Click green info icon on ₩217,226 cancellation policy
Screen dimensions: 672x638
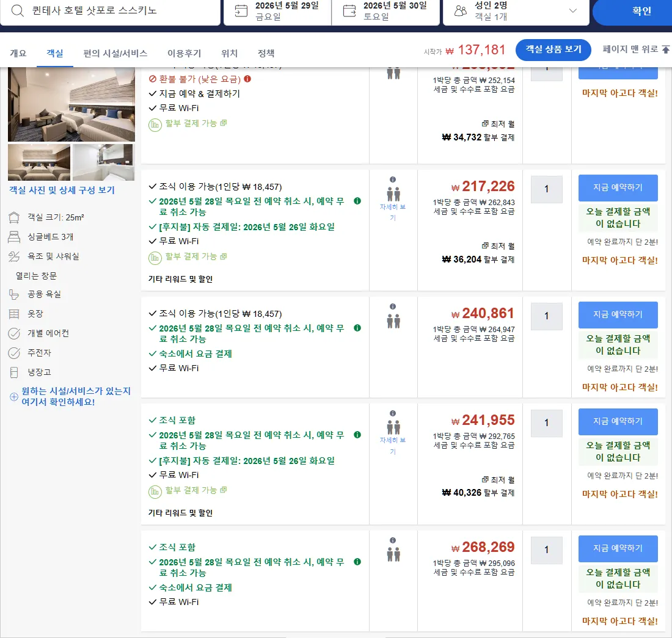click(357, 201)
